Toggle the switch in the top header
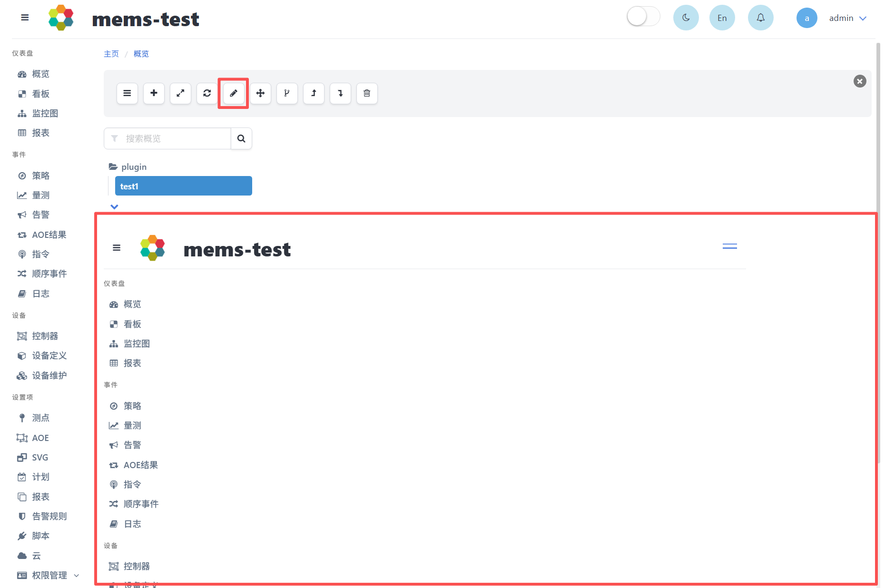Screen dimensions: 885x588 (x=643, y=17)
